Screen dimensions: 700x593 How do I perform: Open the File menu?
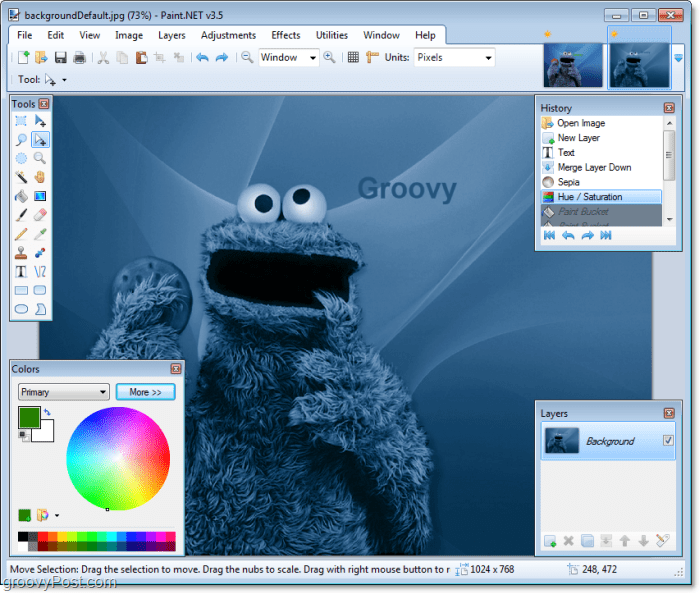tap(25, 35)
